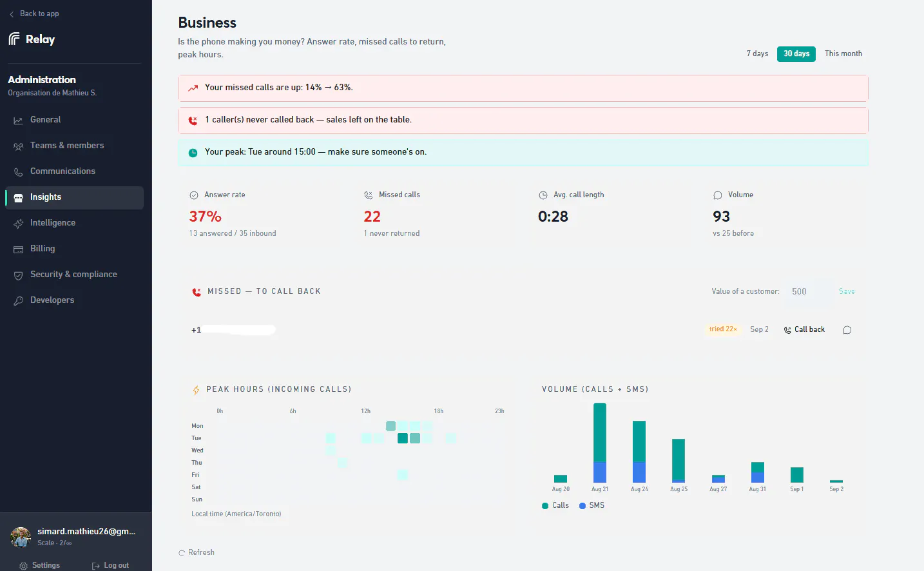Screen dimensions: 924x571
Task: Save the customer value
Action: click(x=847, y=291)
